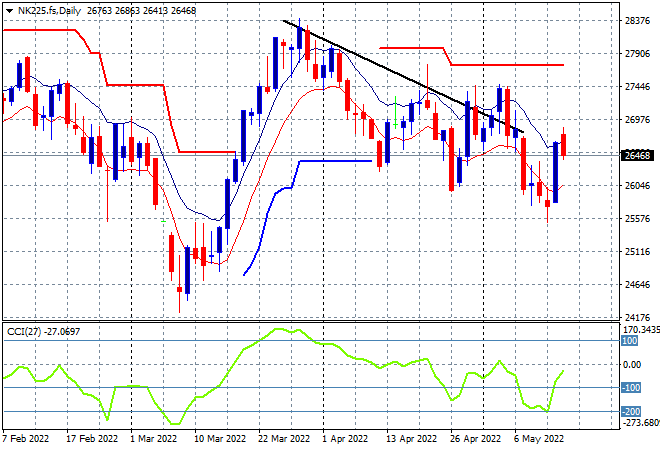Select the blue horizontal support line segment
660x450 pixels.
coord(335,161)
